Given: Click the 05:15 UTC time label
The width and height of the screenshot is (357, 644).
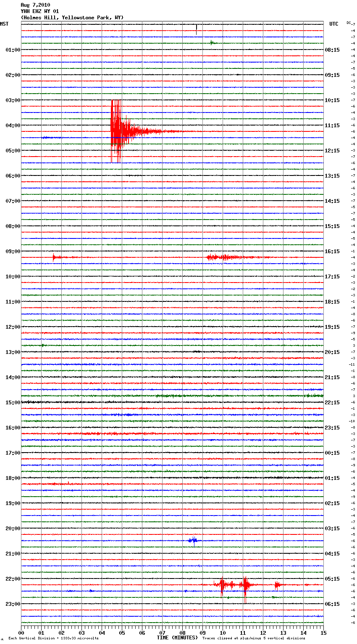Looking at the screenshot, I should 332,579.
